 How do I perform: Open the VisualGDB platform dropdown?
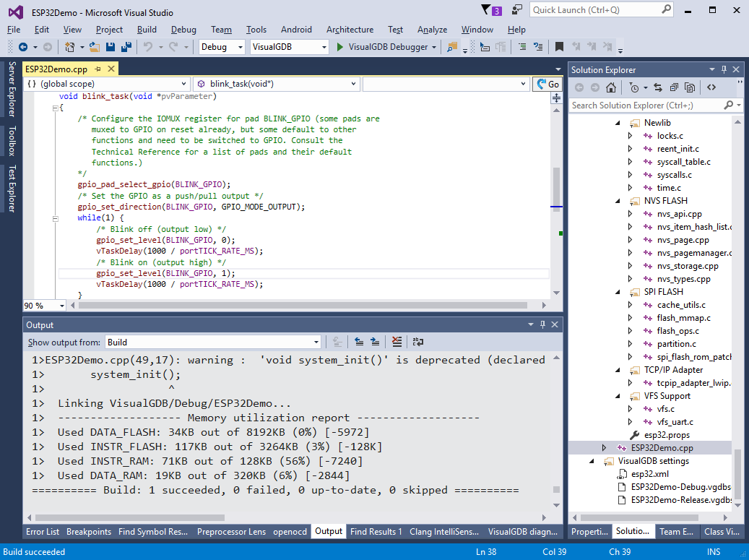[x=290, y=47]
